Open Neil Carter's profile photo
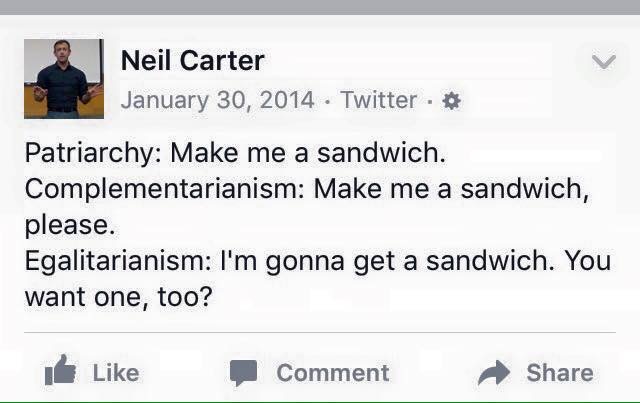Image resolution: width=640 pixels, height=403 pixels. pyautogui.click(x=63, y=79)
